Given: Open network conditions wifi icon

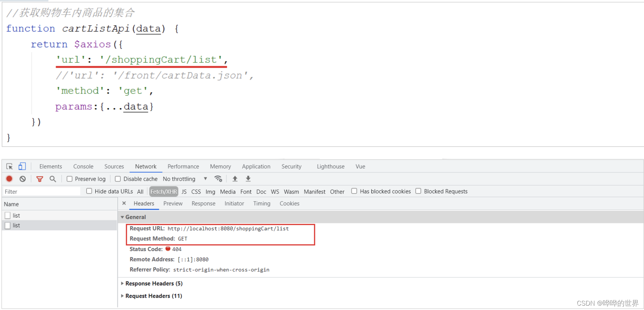Looking at the screenshot, I should coord(218,178).
